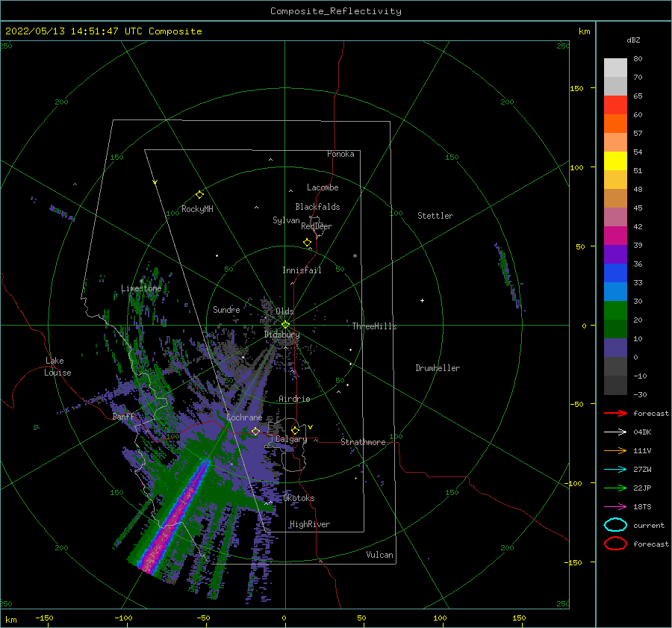This screenshot has width=672, height=628.
Task: Select the yellow 51-54 dBZ color swatch
Action: point(615,161)
